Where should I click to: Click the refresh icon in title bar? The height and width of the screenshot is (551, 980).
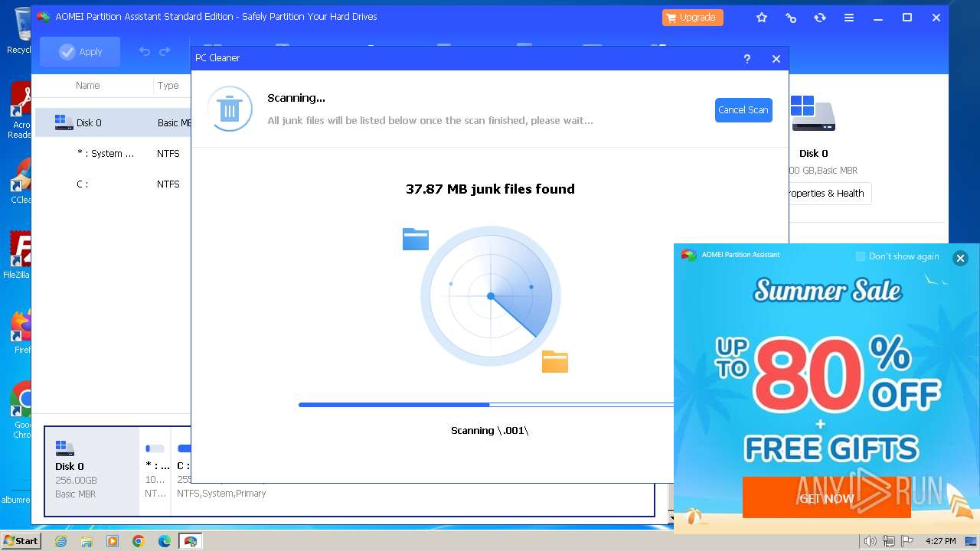pos(820,18)
